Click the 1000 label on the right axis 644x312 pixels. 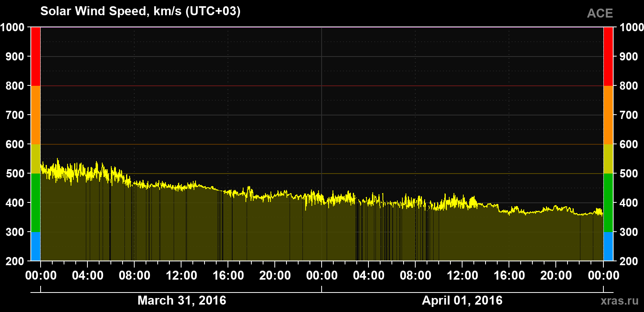pyautogui.click(x=632, y=27)
